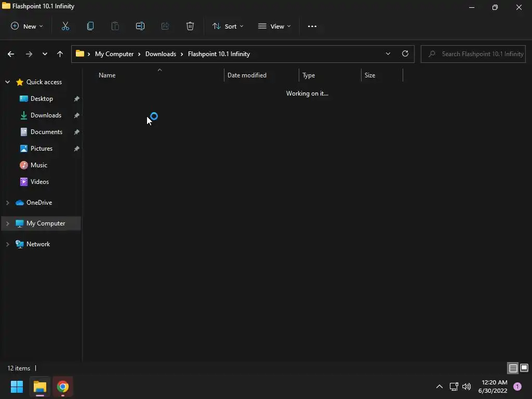
Task: Expand the address bar history dropdown
Action: [x=388, y=54]
